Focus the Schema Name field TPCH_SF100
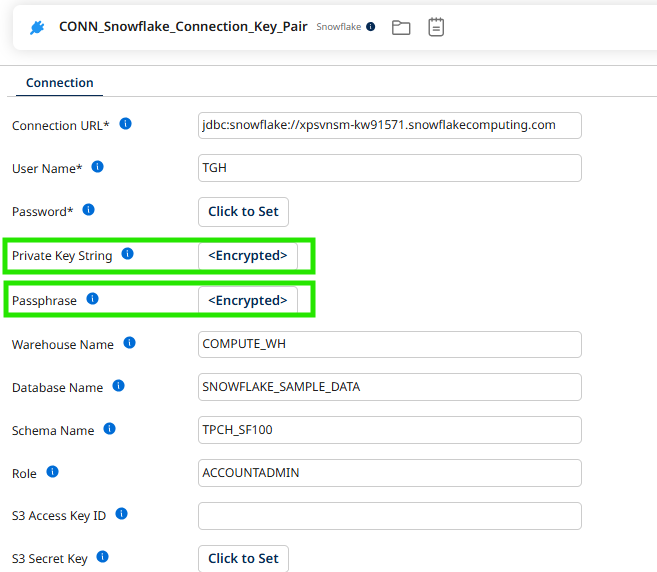 tap(390, 430)
